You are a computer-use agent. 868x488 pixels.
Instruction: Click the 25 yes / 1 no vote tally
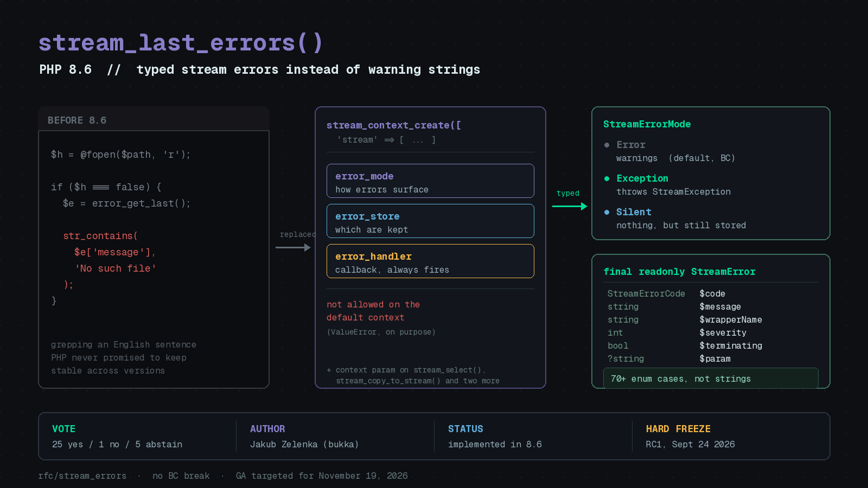(117, 445)
